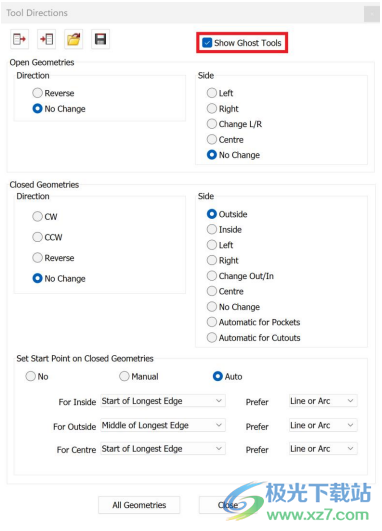Uncheck Show Ghost Tools checkbox
Screen dimensions: 382x531
coord(207,43)
